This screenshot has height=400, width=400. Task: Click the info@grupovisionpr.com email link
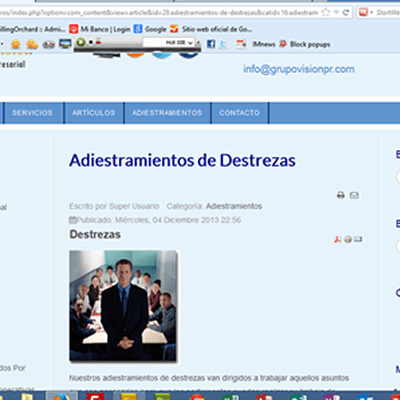click(299, 69)
